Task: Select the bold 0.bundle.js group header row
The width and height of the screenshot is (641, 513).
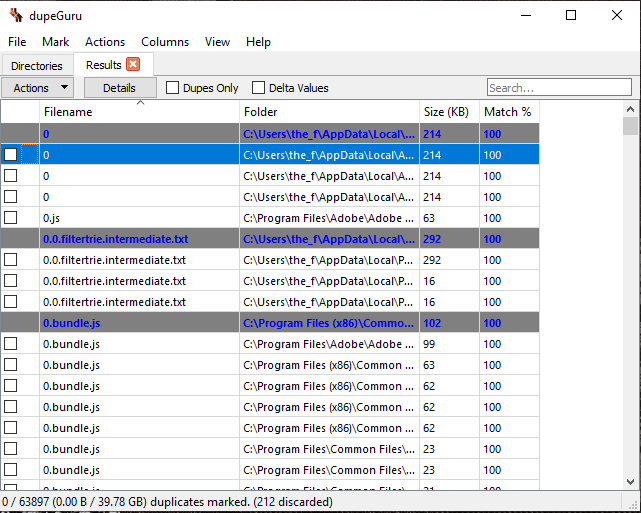Action: (x=270, y=323)
